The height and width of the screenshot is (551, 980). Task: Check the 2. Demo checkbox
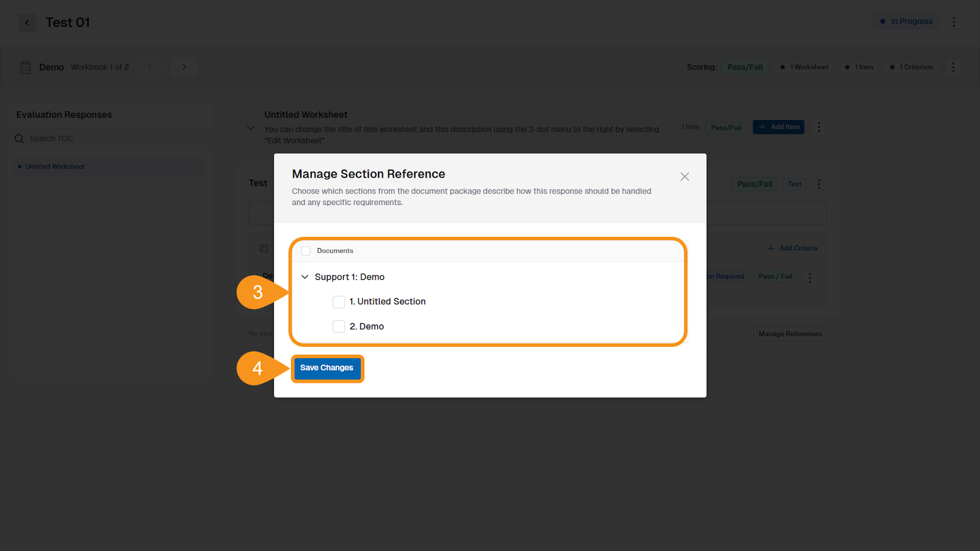click(339, 326)
